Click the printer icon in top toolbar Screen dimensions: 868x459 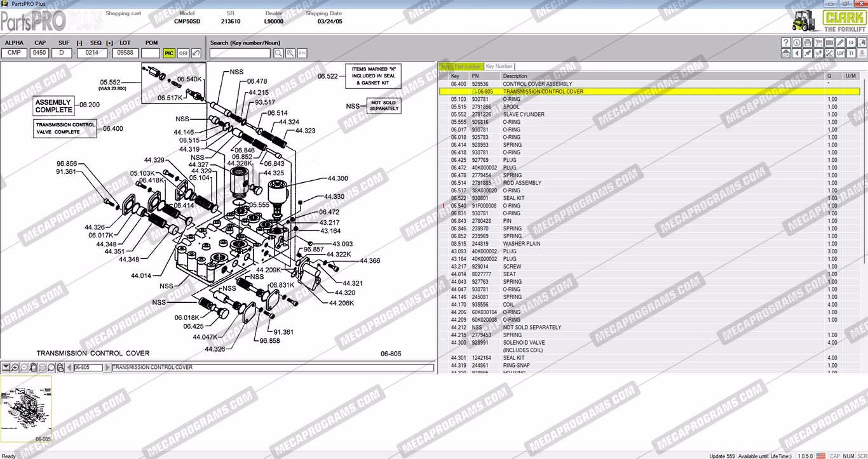point(808,43)
